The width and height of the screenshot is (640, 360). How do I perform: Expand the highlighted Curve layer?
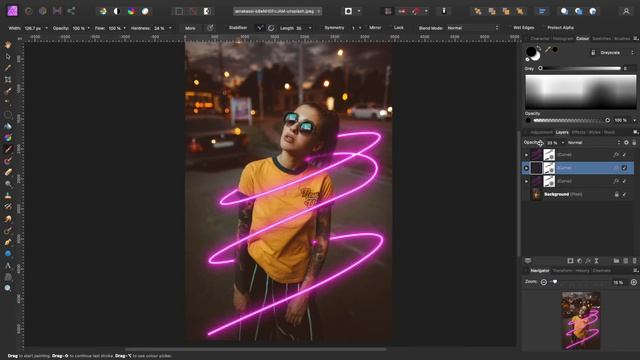(x=527, y=168)
